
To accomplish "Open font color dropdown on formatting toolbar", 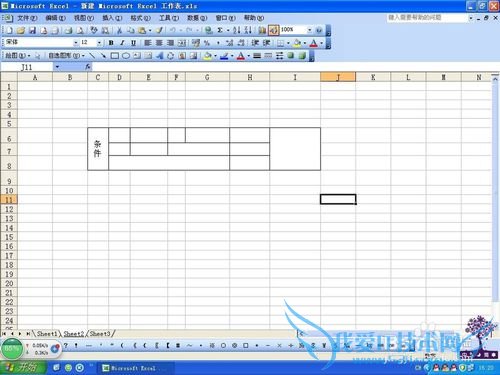I will (321, 43).
